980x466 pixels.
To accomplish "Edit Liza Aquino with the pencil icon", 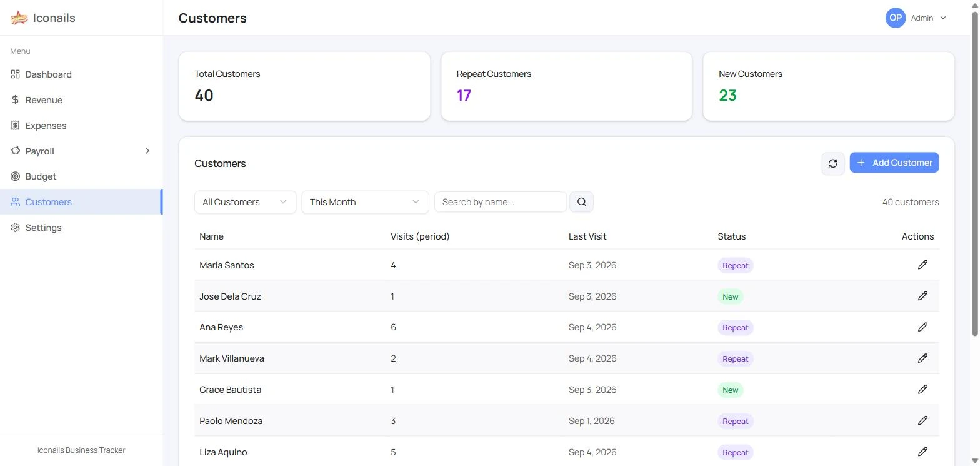I will [922, 452].
